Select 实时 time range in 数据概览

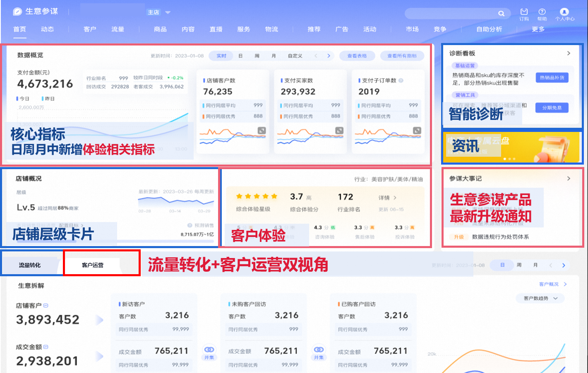pos(221,56)
